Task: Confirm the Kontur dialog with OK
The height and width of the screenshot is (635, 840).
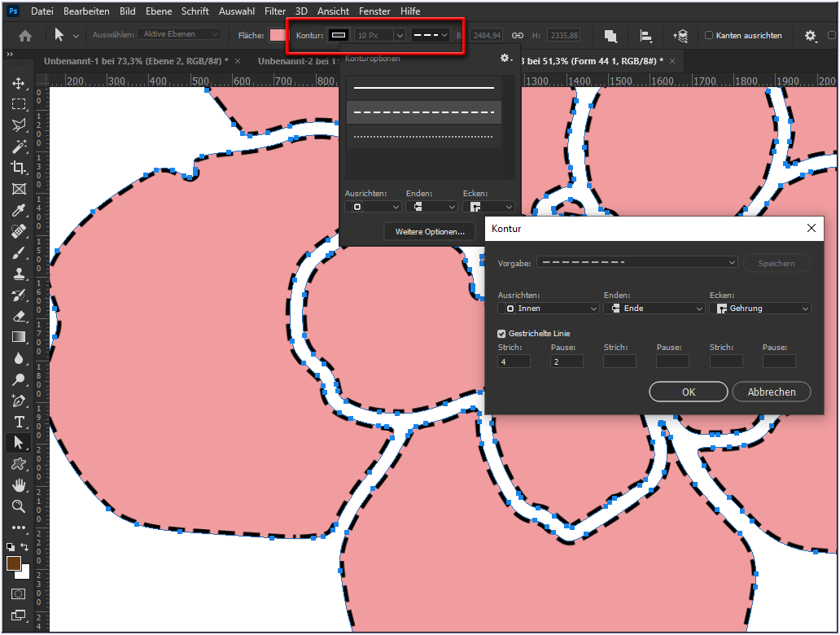Action: (688, 392)
